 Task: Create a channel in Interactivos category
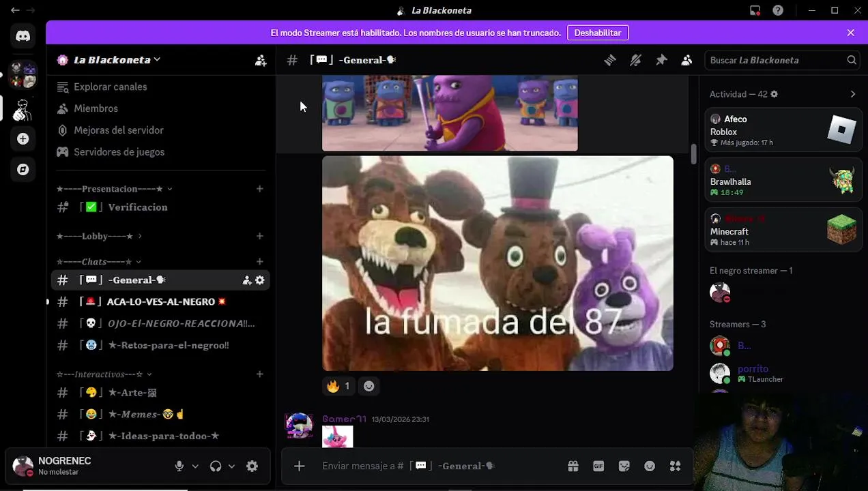(259, 374)
